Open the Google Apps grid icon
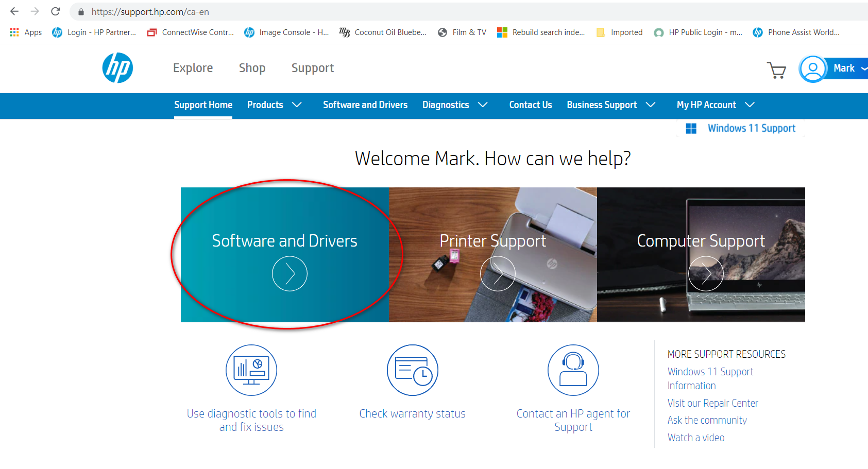Image resolution: width=868 pixels, height=469 pixels. (14, 32)
